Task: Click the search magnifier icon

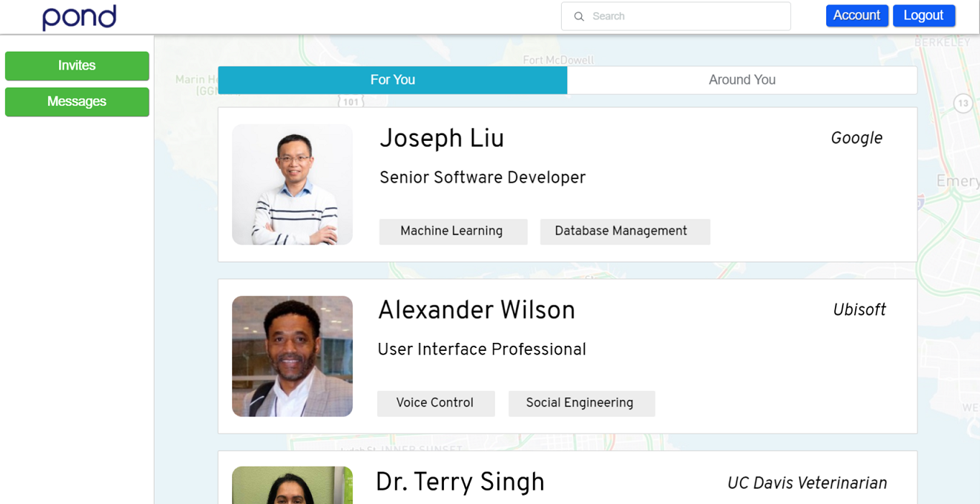Action: tap(578, 17)
